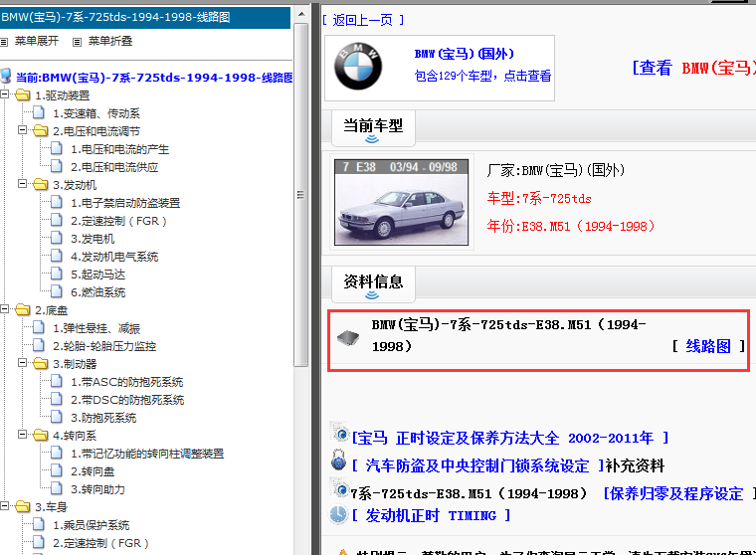Open the BMW(宝马)(国外) brand link

pyautogui.click(x=465, y=54)
